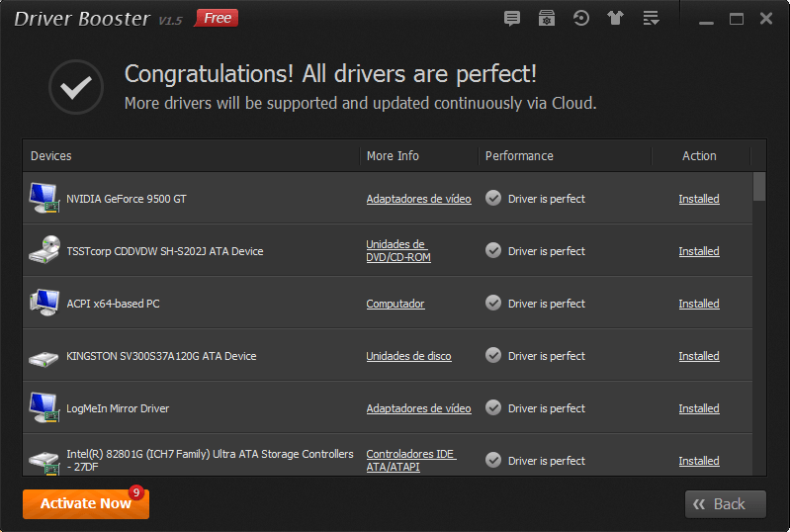
Task: Click the large checkmark status circle
Action: [x=76, y=87]
